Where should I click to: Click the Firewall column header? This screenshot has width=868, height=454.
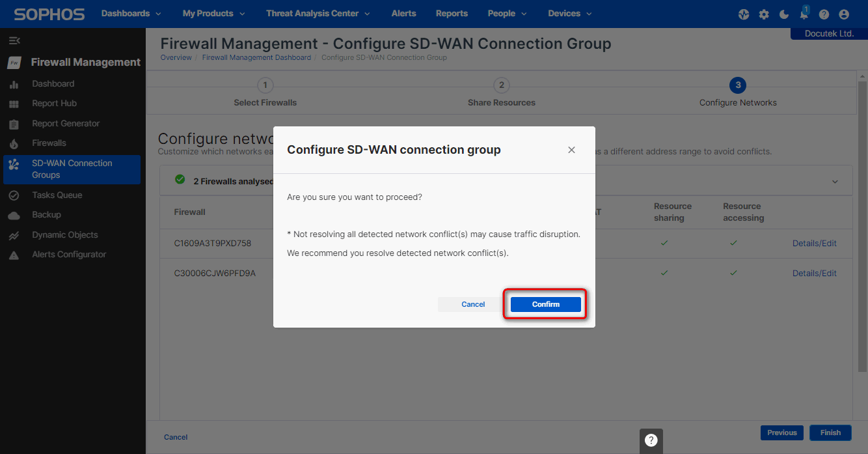click(x=189, y=212)
